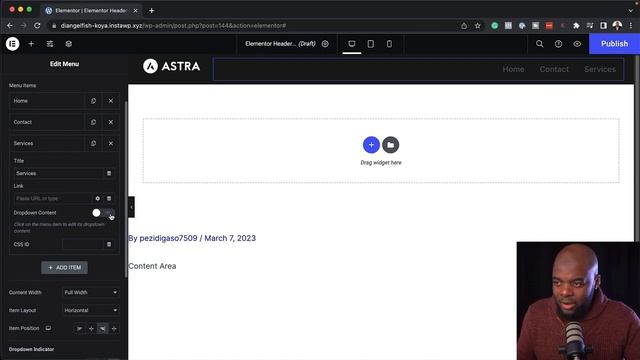Go back in the browser
This screenshot has height=360, width=640.
[10, 25]
